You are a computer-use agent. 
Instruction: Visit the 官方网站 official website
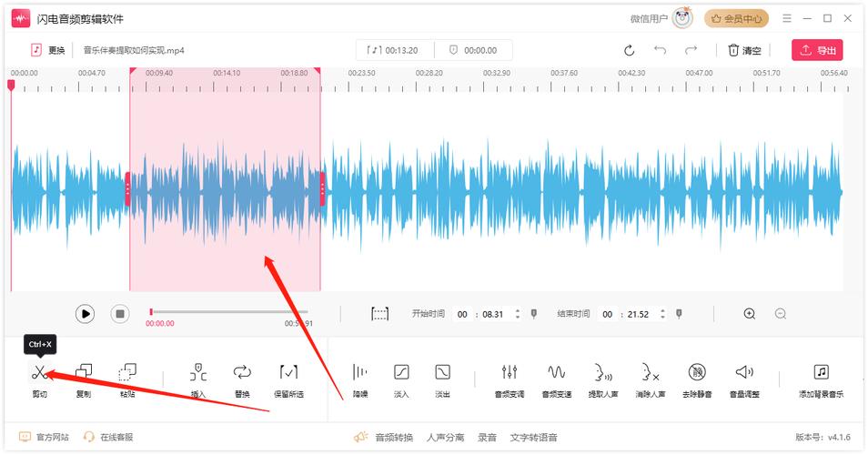(45, 438)
